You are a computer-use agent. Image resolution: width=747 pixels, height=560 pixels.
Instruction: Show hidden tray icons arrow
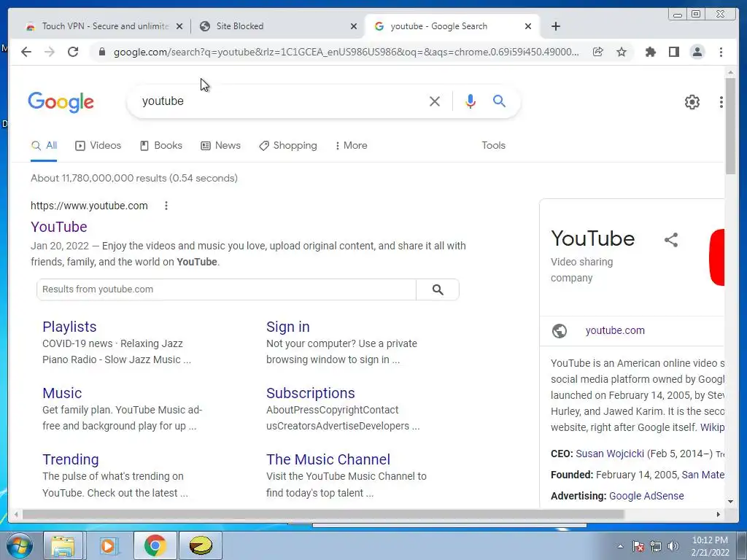point(620,546)
